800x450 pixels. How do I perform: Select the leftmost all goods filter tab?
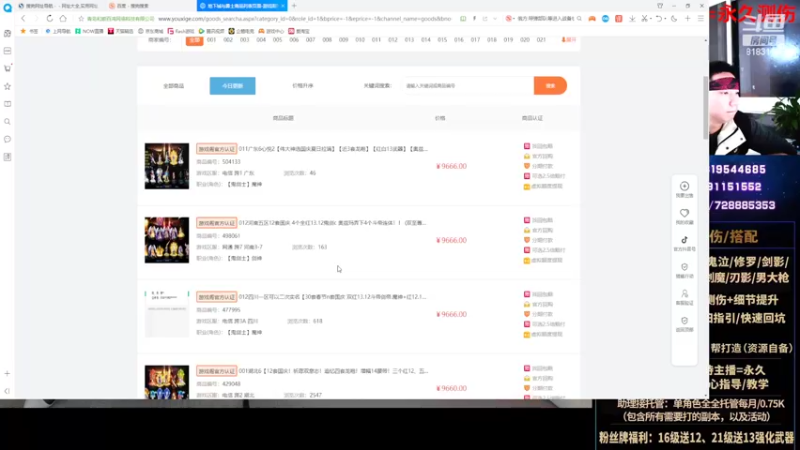pyautogui.click(x=173, y=86)
